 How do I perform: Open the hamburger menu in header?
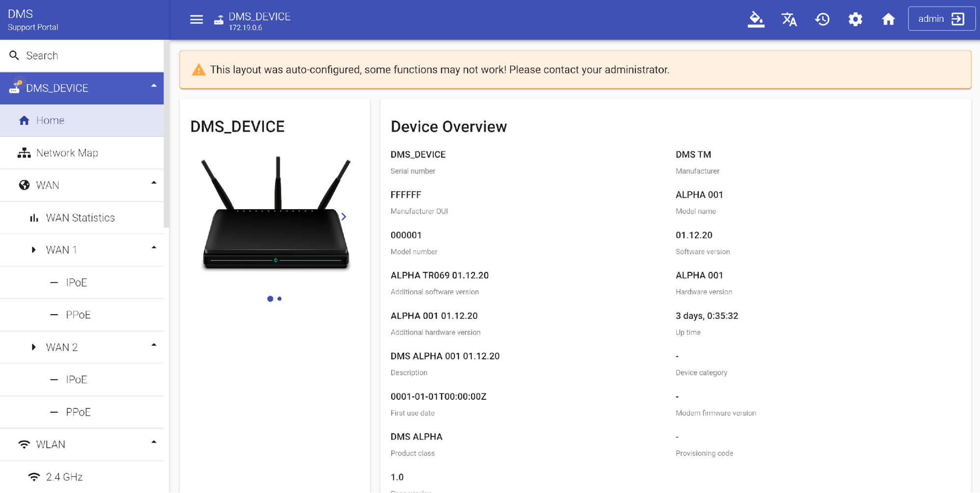pos(196,20)
